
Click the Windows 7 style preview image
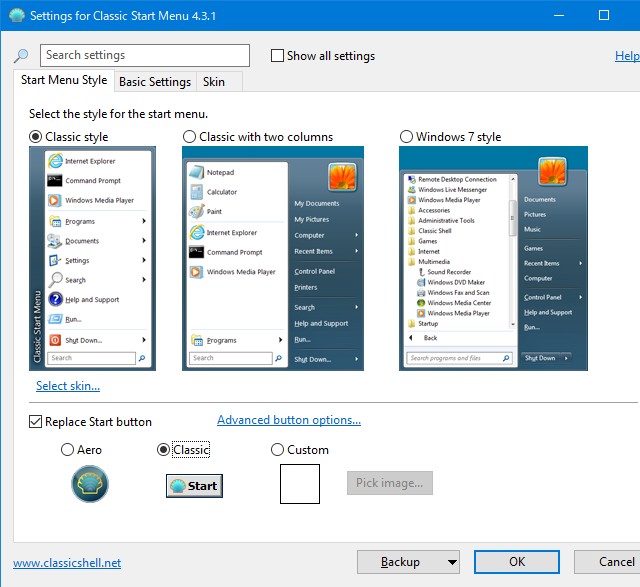tap(493, 259)
